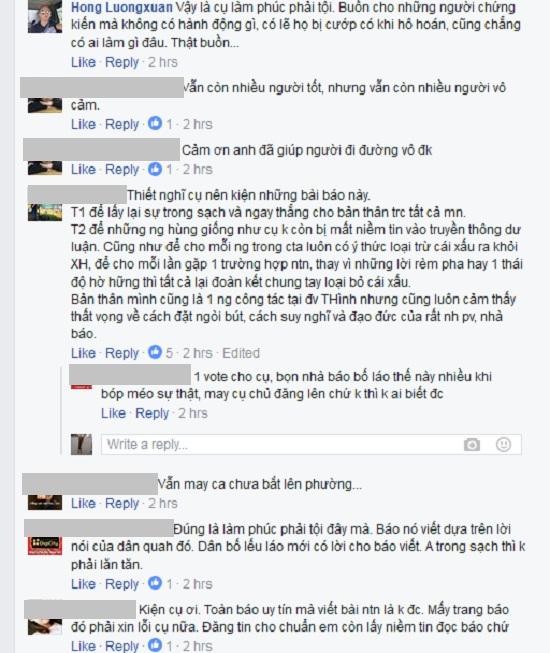Open Hong Luongxuan profile name link
Screen dimensions: 550x653
122,7
